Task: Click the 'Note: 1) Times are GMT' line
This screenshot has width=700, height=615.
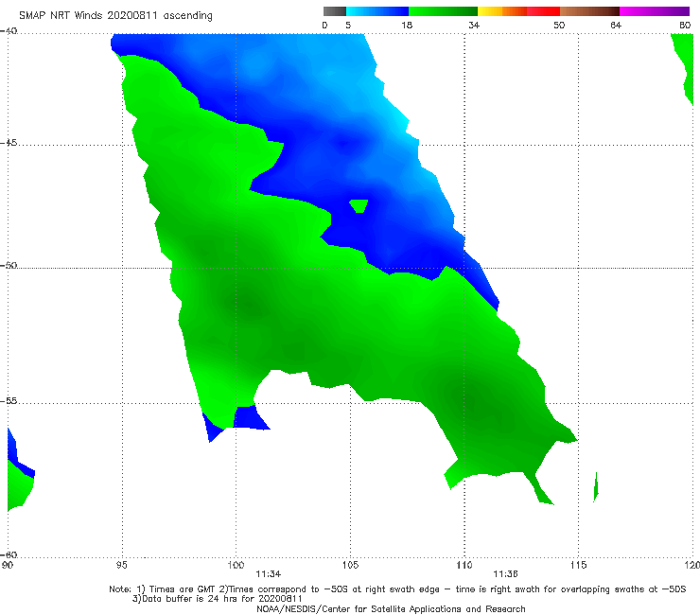Action: tap(397, 589)
